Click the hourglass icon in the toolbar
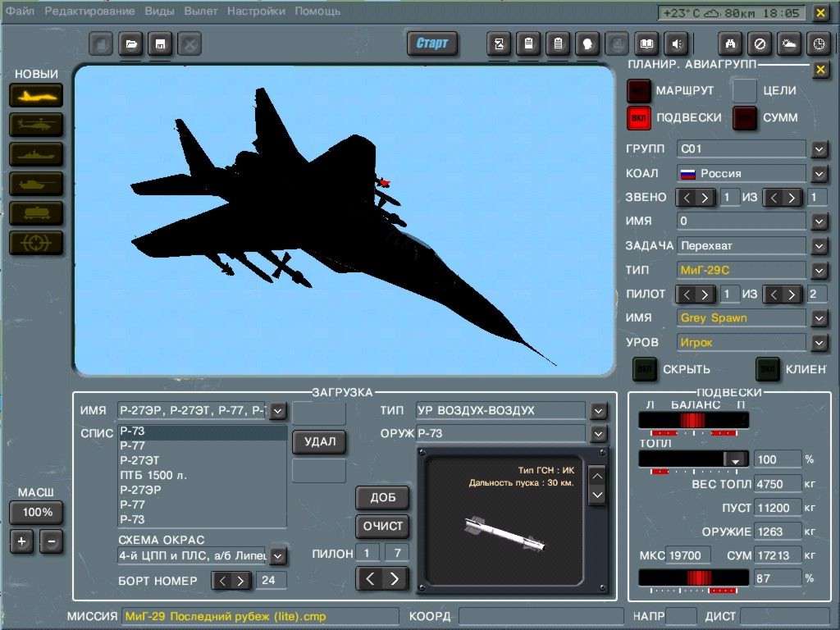The image size is (840, 630). [499, 44]
